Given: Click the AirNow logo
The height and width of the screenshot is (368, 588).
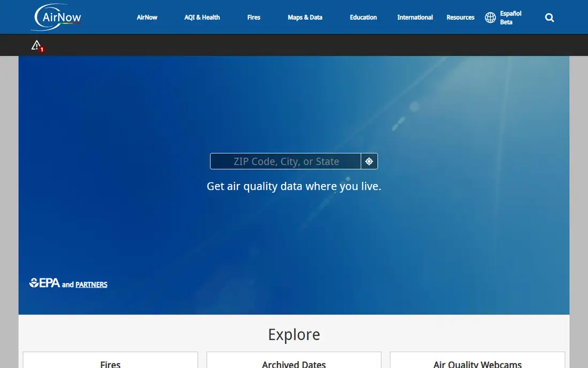Looking at the screenshot, I should (x=57, y=17).
